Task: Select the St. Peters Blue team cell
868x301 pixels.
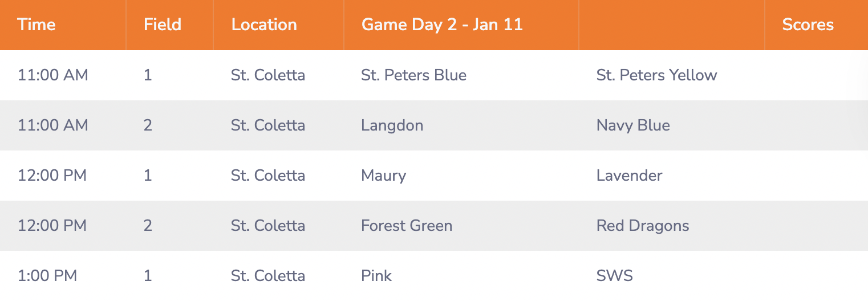Action: tap(413, 75)
